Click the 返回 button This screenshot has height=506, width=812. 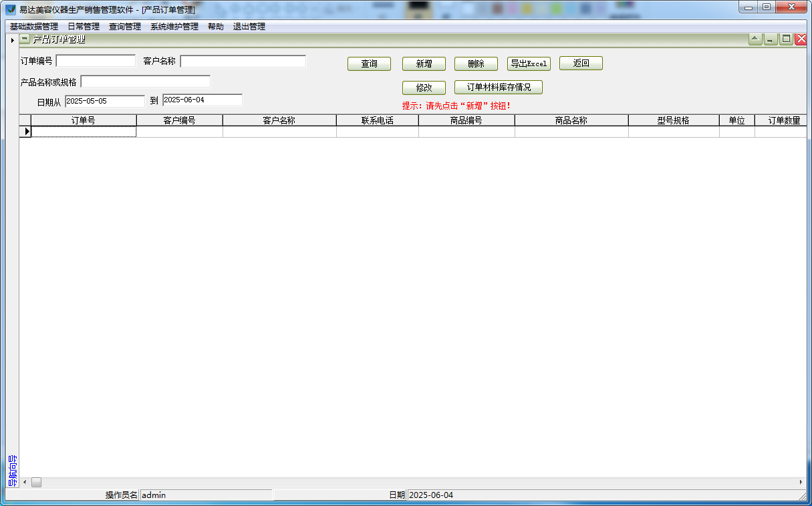pyautogui.click(x=580, y=64)
